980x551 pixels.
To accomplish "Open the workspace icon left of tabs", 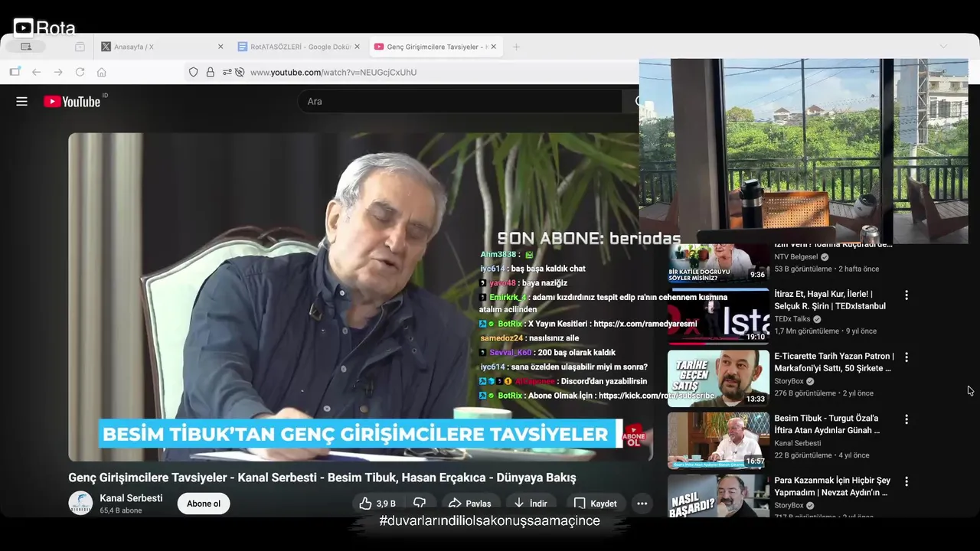I will [26, 47].
